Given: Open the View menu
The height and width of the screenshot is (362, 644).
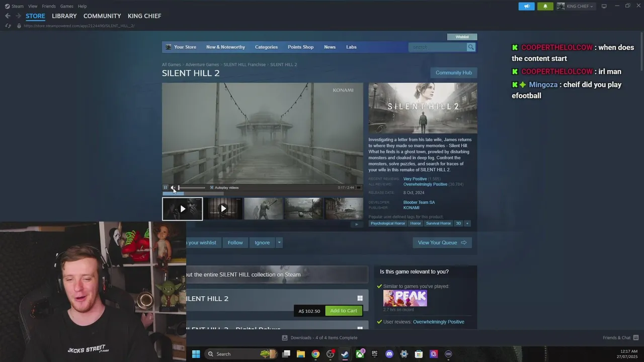Looking at the screenshot, I should click(33, 6).
